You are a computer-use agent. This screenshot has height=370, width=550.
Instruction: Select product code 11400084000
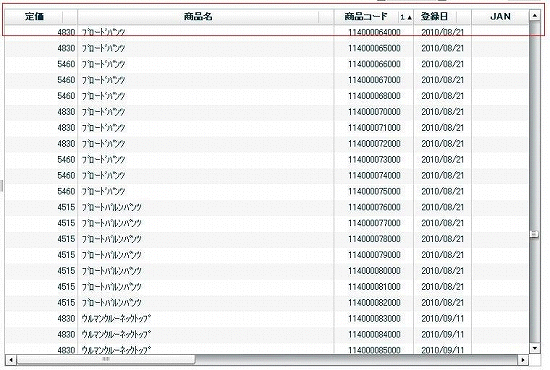click(x=374, y=335)
